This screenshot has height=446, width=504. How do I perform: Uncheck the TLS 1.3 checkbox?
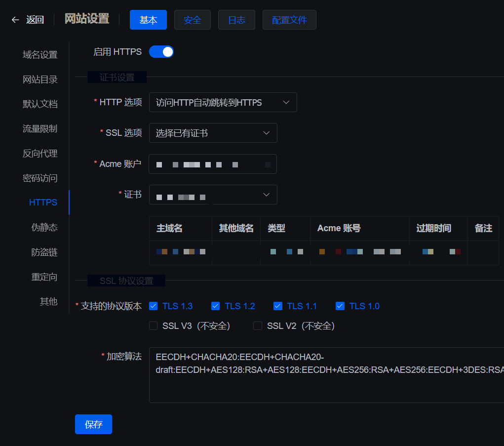154,306
